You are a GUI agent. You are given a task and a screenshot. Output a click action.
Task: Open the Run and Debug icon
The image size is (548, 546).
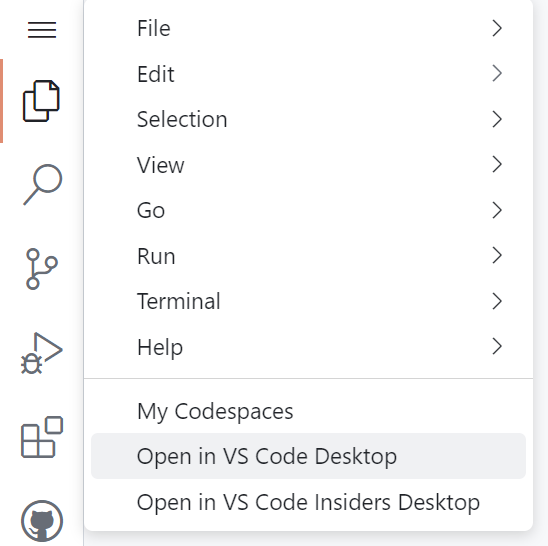[42, 353]
